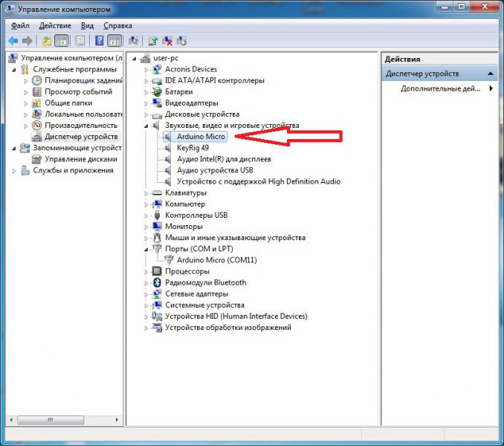
Task: Select Просмотр событий item
Action: [x=79, y=92]
